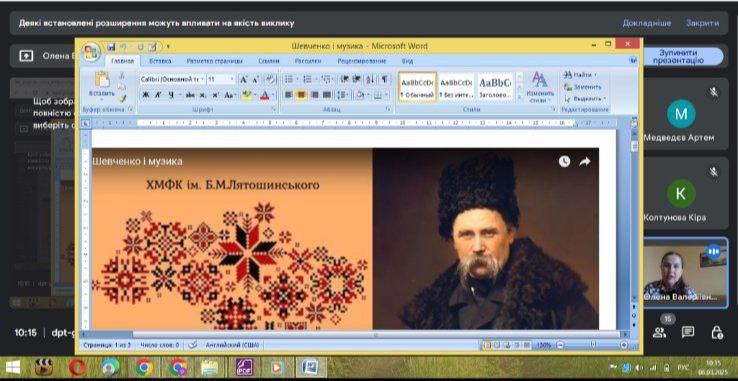The height and width of the screenshot is (381, 738).
Task: Click the large Вставить paste icon
Action: [x=102, y=80]
